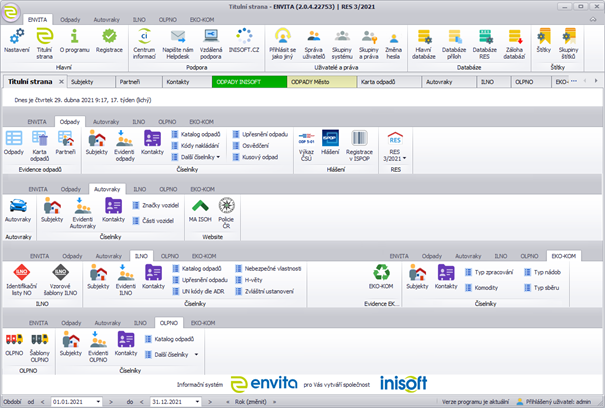Open Hlavní databáze
605x408 pixels.
[424, 44]
